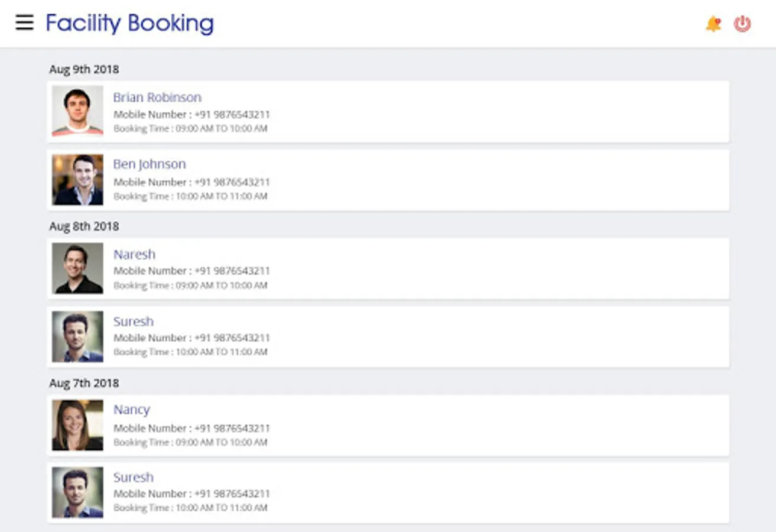
Task: Click Naresh's profile picture
Action: pos(77,268)
